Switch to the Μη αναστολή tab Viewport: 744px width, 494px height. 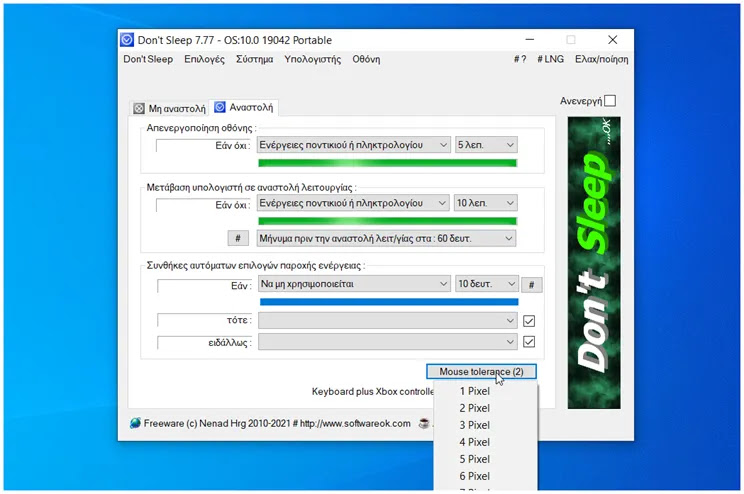pos(170,108)
